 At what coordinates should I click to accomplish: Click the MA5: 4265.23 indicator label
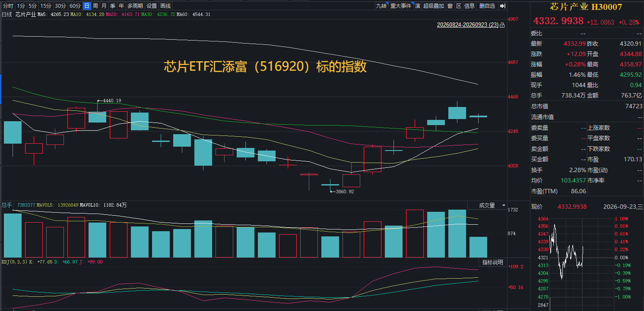(x=53, y=14)
